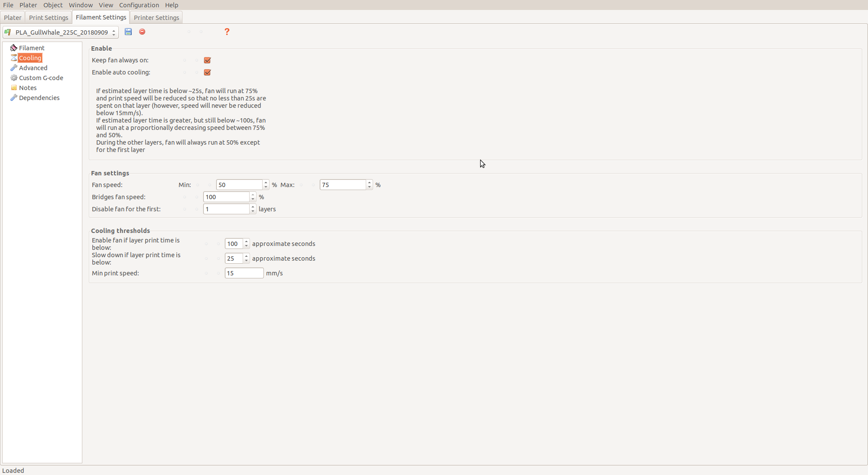The width and height of the screenshot is (868, 475).
Task: Increase Bridges fan speed with the stepper
Action: [x=253, y=194]
